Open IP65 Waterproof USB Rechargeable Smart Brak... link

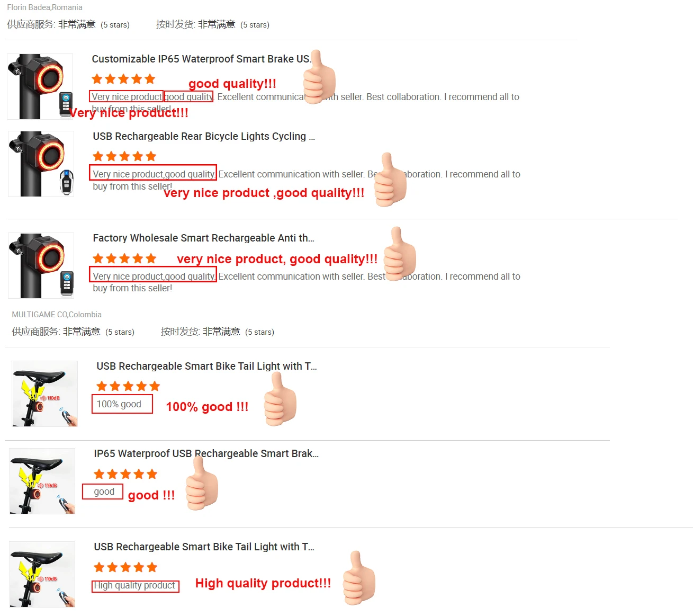tap(206, 453)
